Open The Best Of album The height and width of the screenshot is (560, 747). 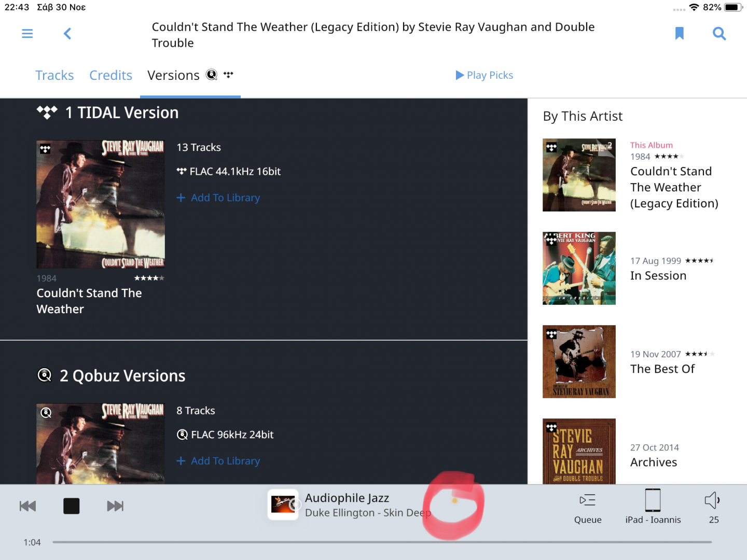click(x=579, y=361)
